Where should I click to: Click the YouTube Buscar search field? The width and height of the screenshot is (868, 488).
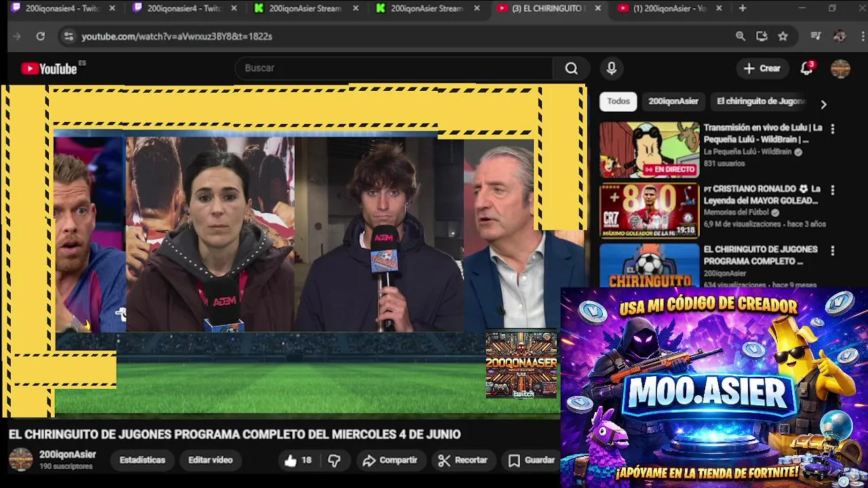tap(393, 68)
